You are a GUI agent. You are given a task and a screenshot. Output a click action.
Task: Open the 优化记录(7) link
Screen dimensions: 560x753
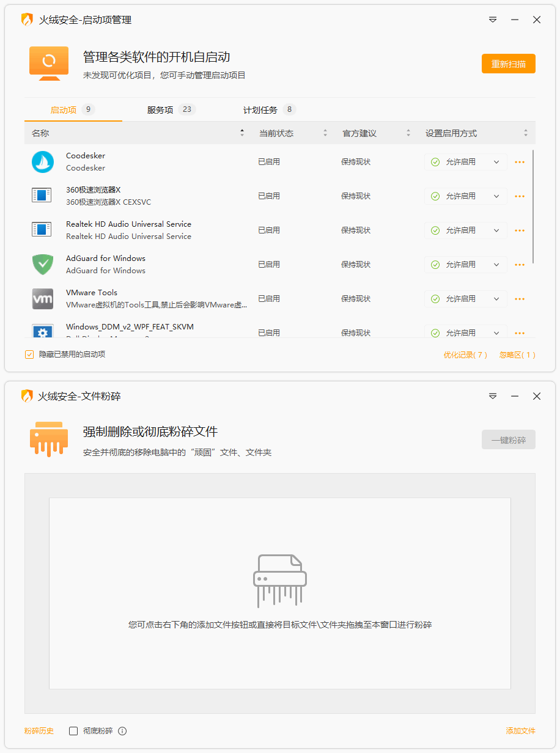pos(465,355)
